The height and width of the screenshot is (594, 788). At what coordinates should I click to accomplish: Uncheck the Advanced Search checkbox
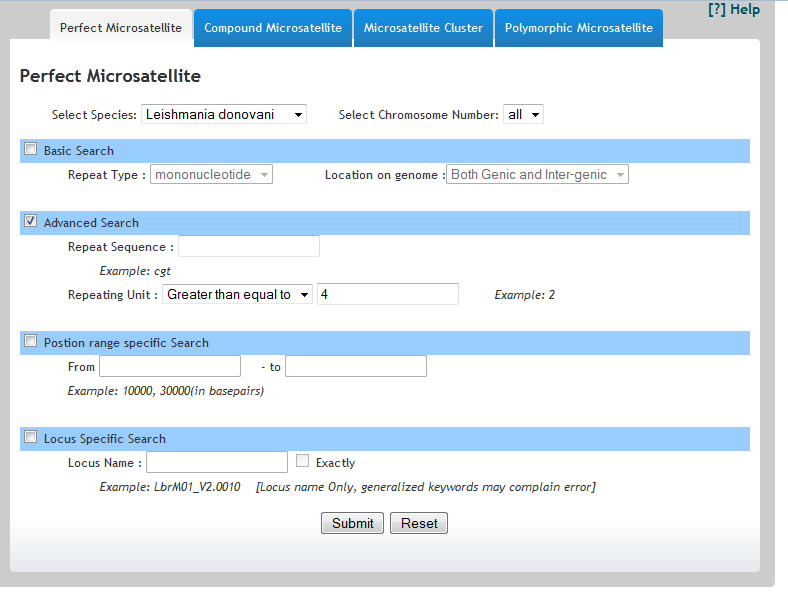(30, 222)
